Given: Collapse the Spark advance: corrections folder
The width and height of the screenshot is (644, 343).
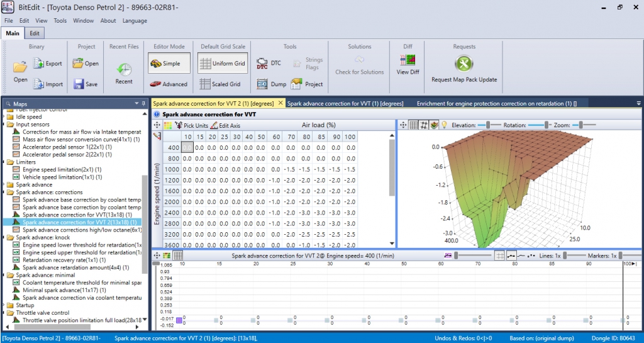Looking at the screenshot, I should coord(4,192).
